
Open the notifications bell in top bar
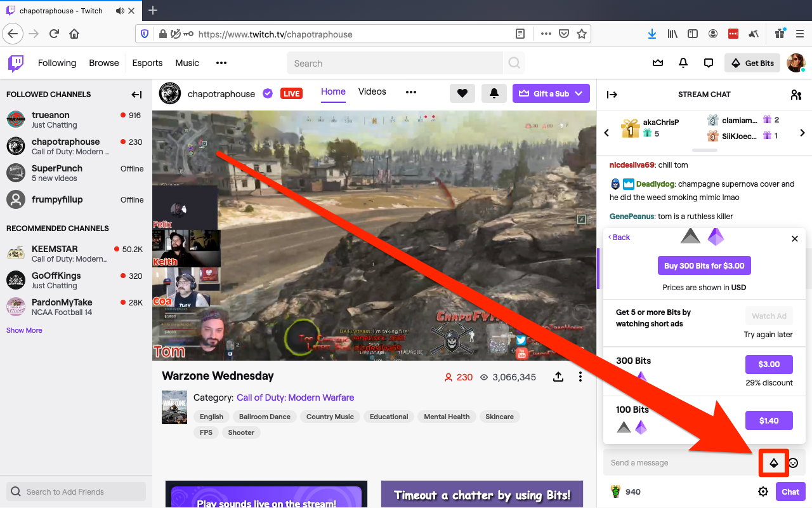(x=683, y=63)
